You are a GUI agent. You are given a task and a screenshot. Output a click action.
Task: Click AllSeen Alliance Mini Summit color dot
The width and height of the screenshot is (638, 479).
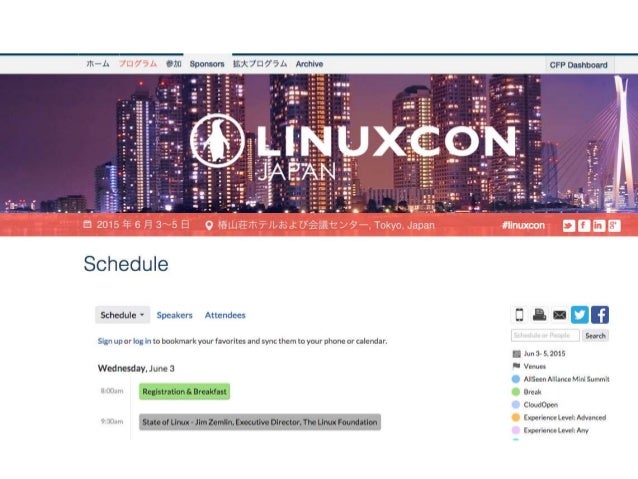(516, 379)
